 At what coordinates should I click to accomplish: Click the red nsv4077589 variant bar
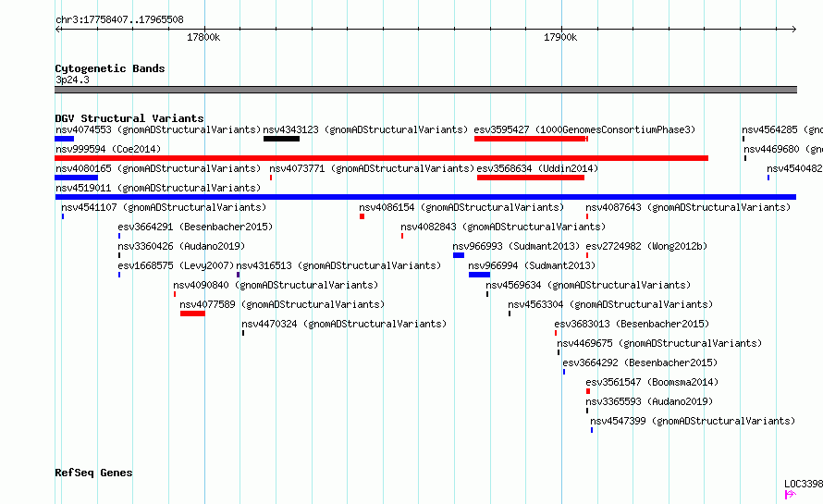192,313
